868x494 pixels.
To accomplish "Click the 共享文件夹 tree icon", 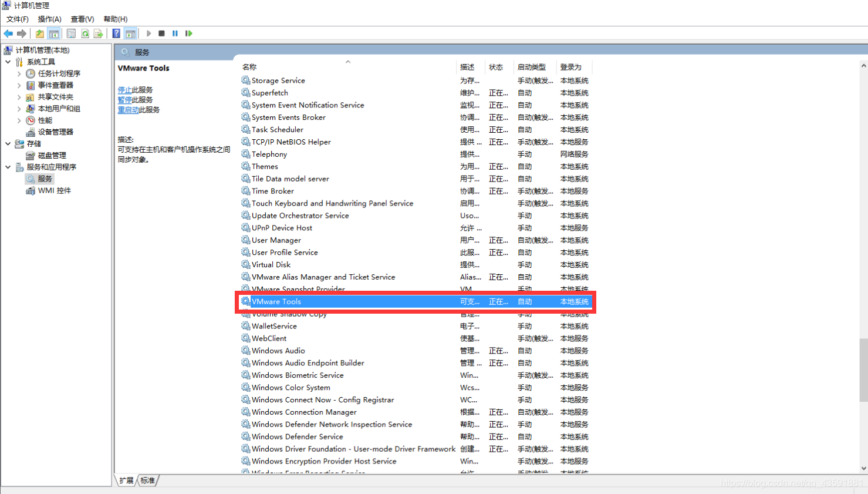I will click(x=31, y=97).
